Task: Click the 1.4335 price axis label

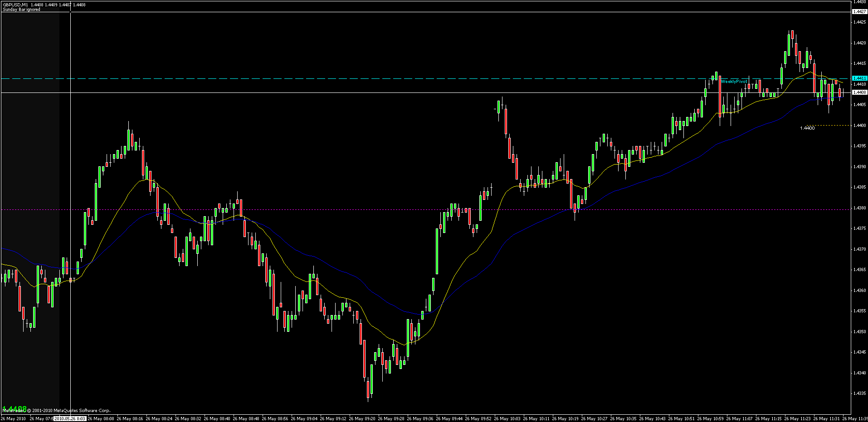Action: pos(860,393)
